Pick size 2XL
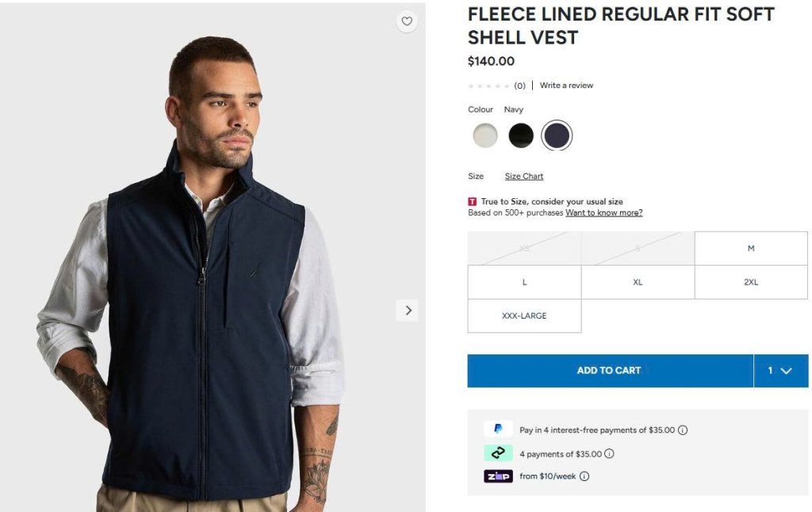812x512 pixels. (x=750, y=282)
